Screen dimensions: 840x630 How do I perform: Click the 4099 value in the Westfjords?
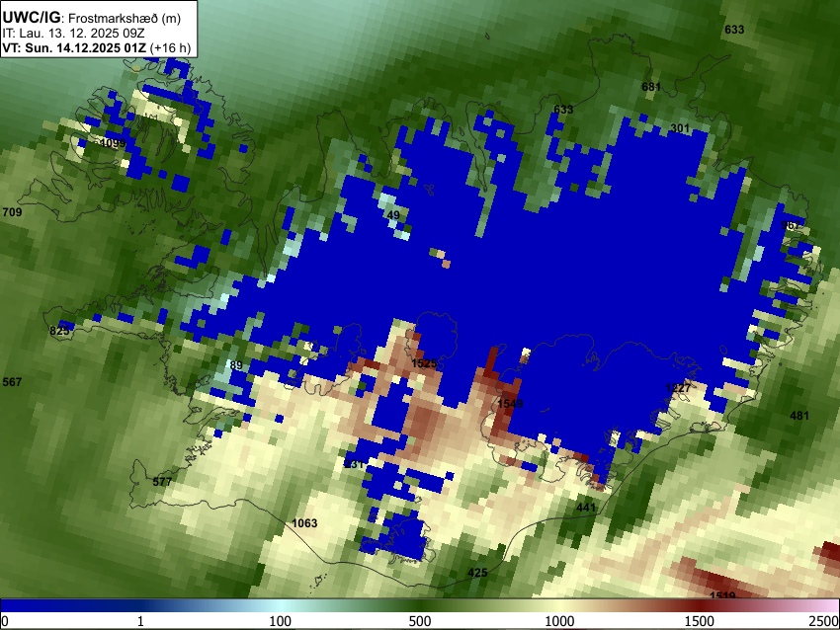click(x=113, y=143)
